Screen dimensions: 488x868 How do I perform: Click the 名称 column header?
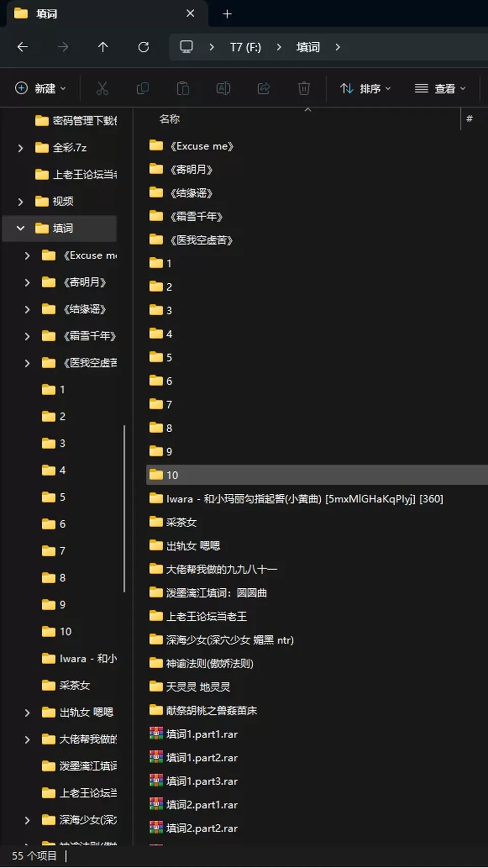169,119
